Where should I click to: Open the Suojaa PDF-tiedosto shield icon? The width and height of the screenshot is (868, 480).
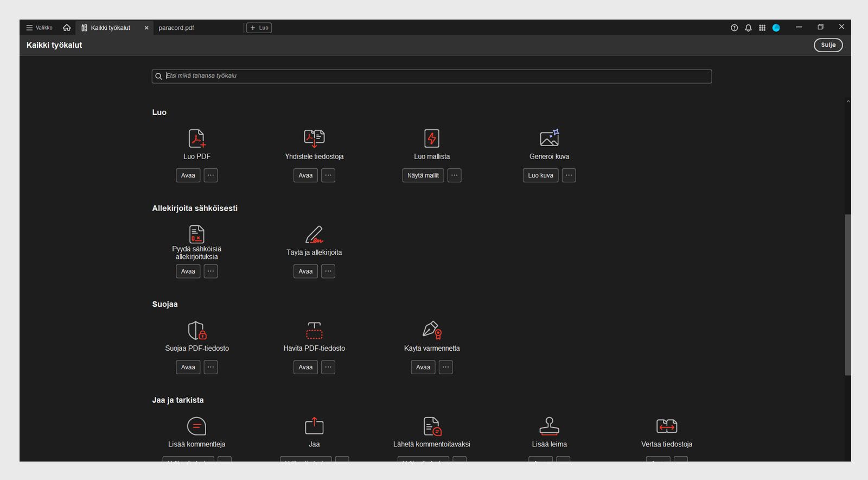[x=197, y=330]
